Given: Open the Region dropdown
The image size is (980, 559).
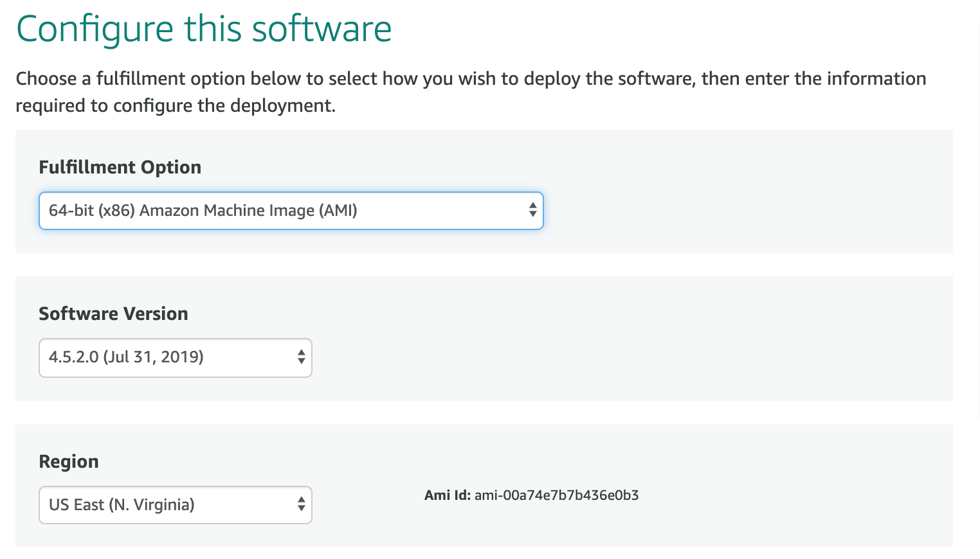Looking at the screenshot, I should point(176,505).
